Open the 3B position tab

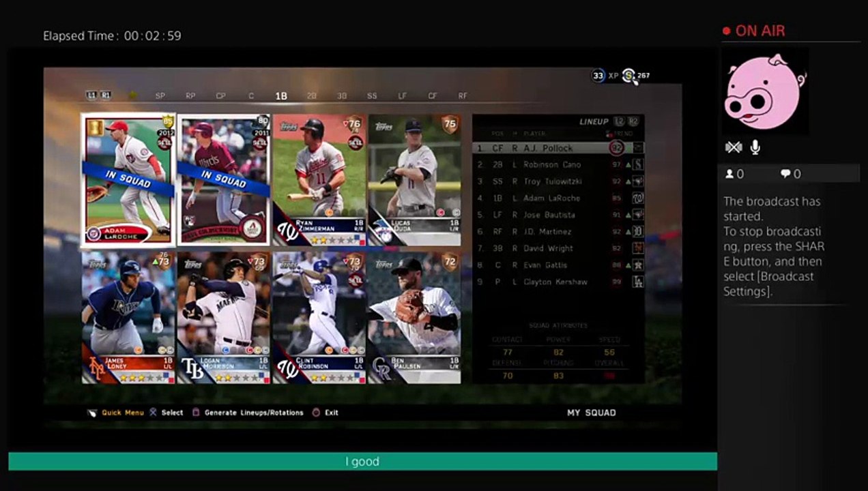tap(342, 96)
